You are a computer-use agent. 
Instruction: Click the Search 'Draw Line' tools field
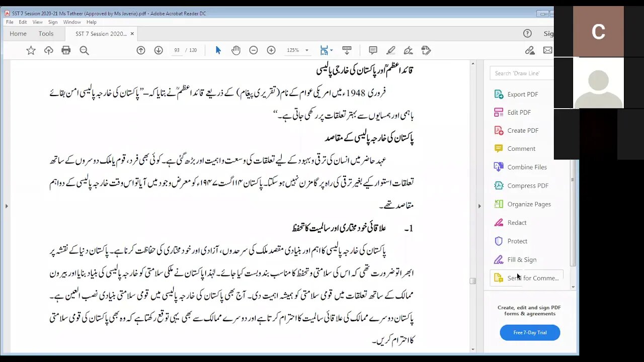tap(522, 73)
